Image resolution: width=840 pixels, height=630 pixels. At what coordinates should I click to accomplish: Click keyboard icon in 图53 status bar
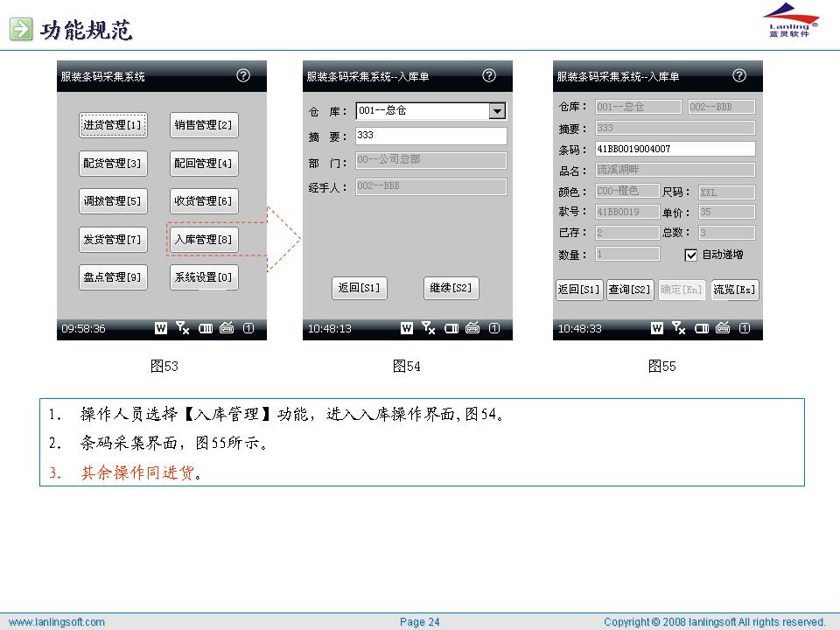pos(227,327)
